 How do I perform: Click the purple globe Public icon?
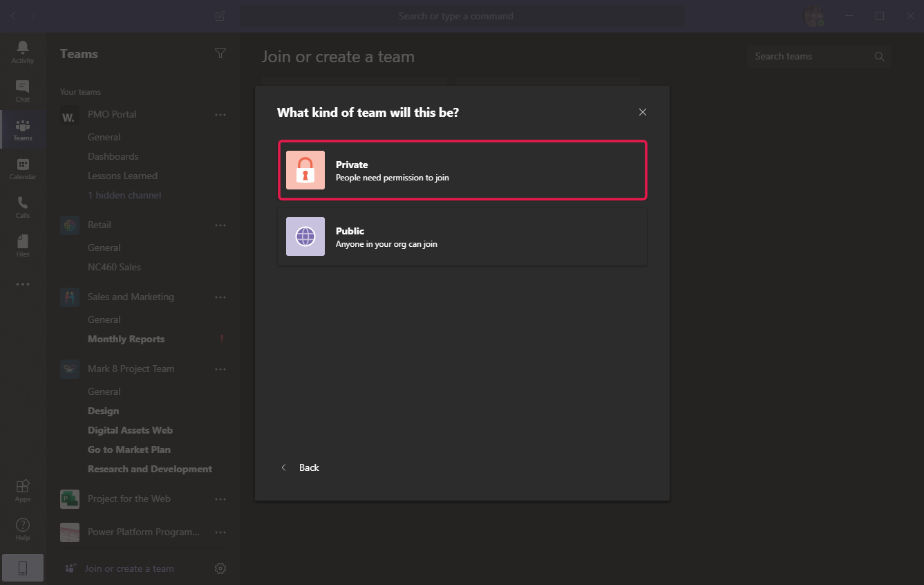click(305, 236)
